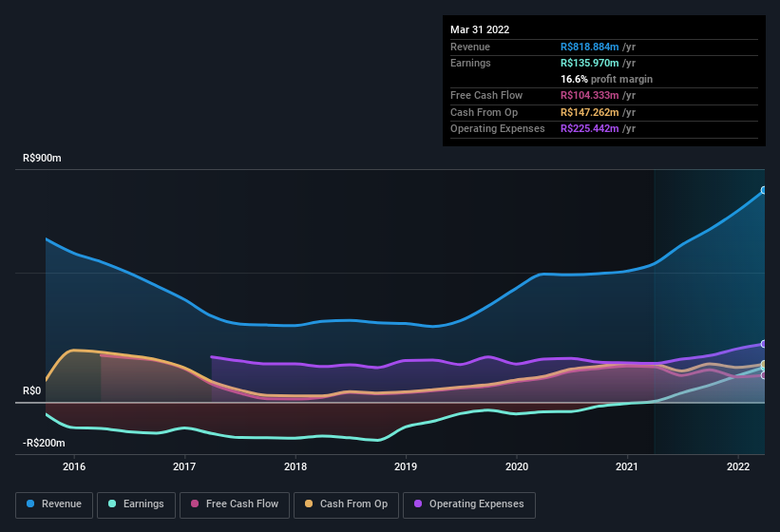The width and height of the screenshot is (780, 532).
Task: Toggle the Earnings series in the legend
Action: click(135, 504)
